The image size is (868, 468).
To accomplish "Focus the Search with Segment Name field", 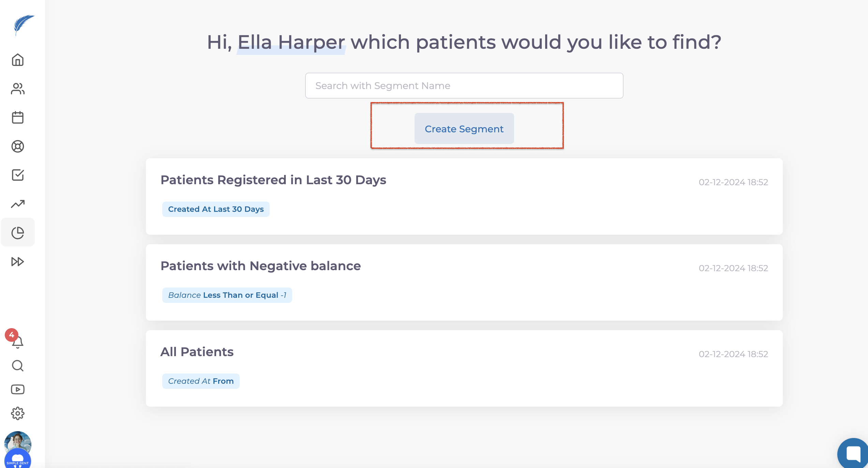I will tap(464, 86).
